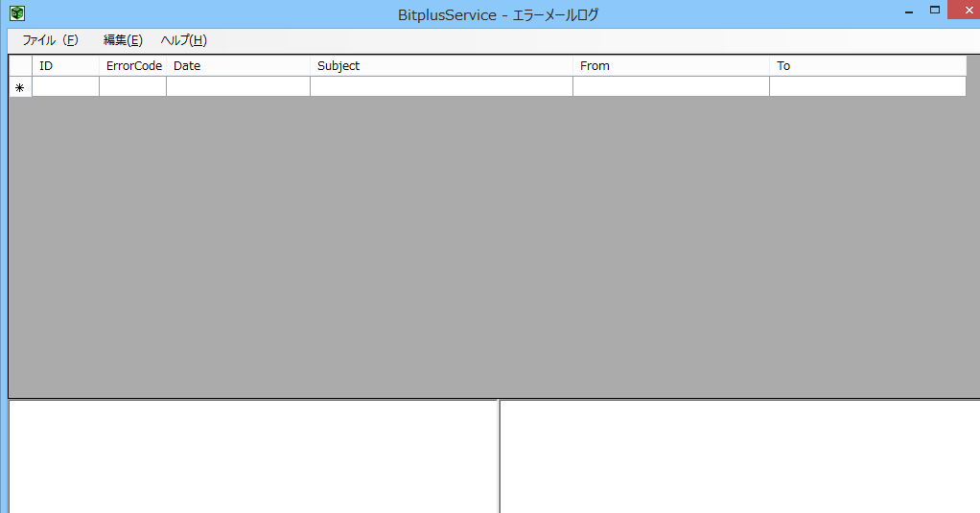
Task: Click the empty From cell in new row
Action: point(671,87)
